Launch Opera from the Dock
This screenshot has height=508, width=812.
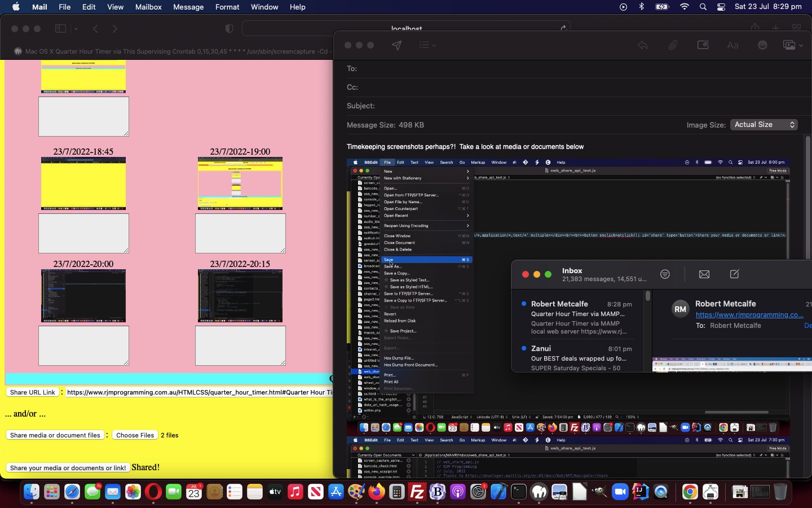coord(153,492)
